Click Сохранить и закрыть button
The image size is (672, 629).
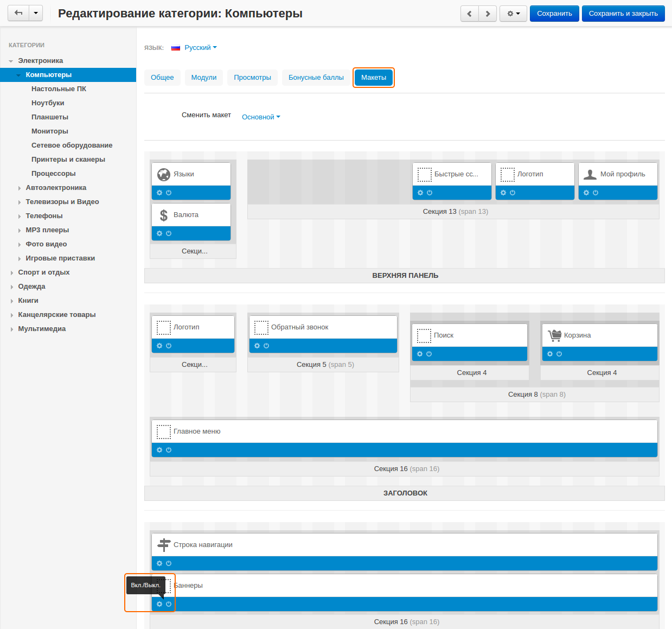coord(623,14)
